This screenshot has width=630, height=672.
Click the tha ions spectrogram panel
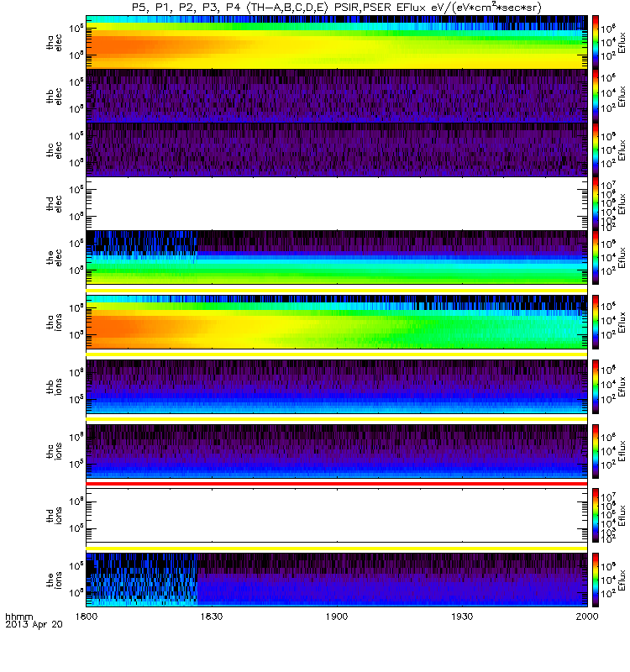pos(337,323)
